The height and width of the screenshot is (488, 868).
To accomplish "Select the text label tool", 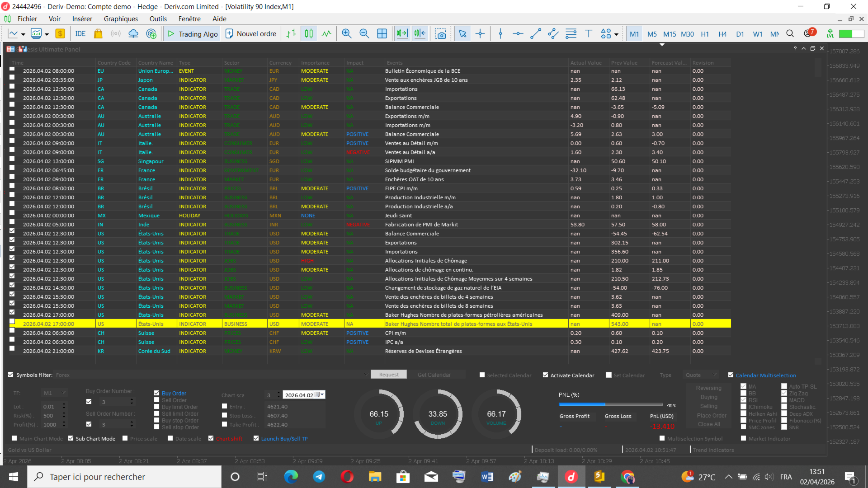I will click(589, 34).
